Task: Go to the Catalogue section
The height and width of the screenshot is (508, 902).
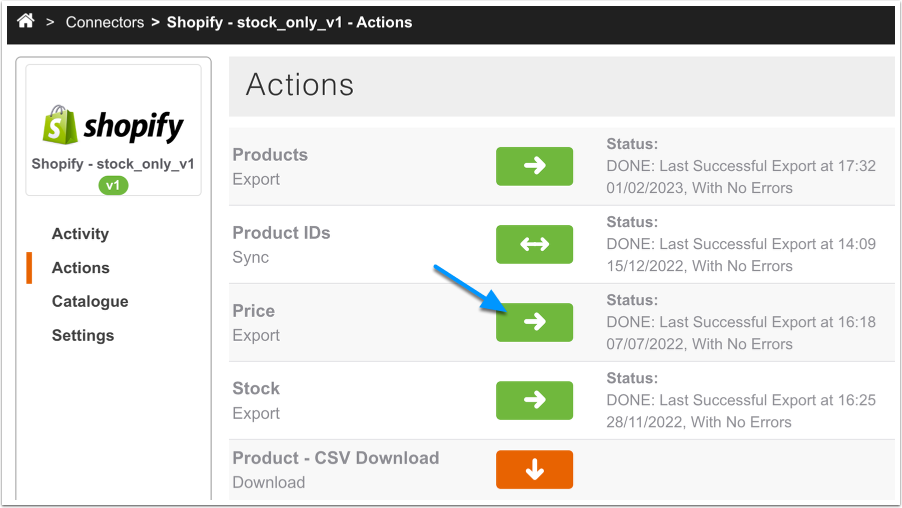Action: pyautogui.click(x=90, y=302)
